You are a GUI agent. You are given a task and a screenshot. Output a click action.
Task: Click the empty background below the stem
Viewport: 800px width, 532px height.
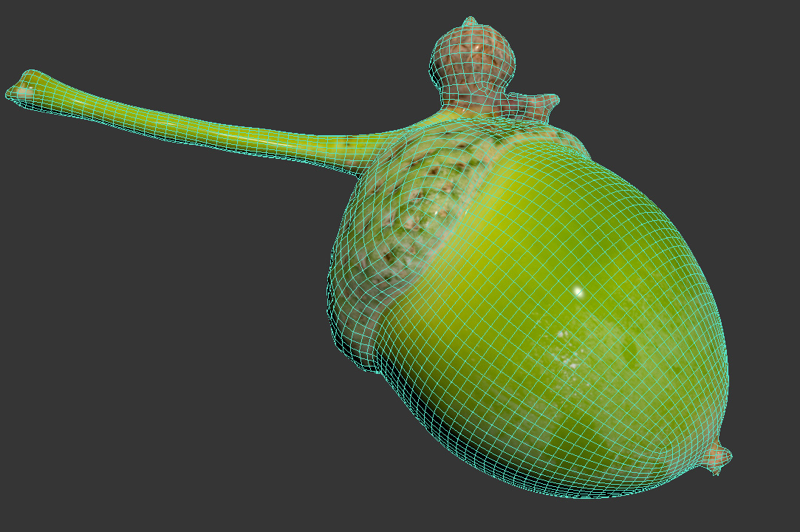[x=185, y=236]
